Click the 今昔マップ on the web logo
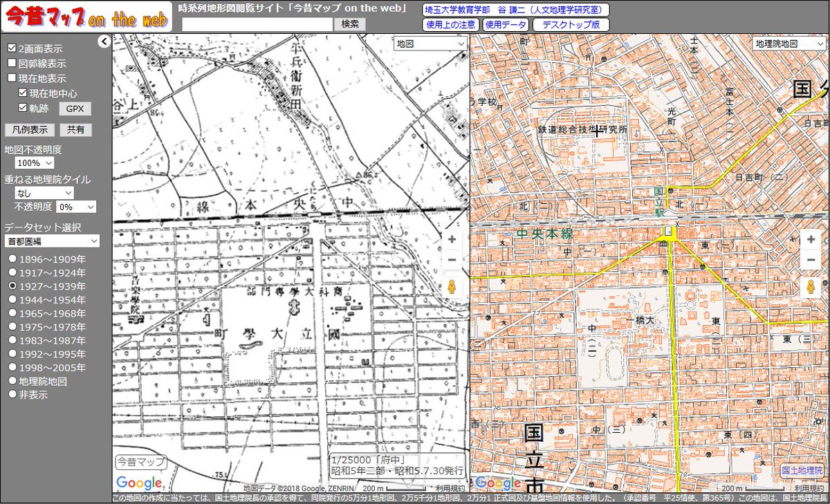This screenshot has height=504, width=830. [86, 17]
